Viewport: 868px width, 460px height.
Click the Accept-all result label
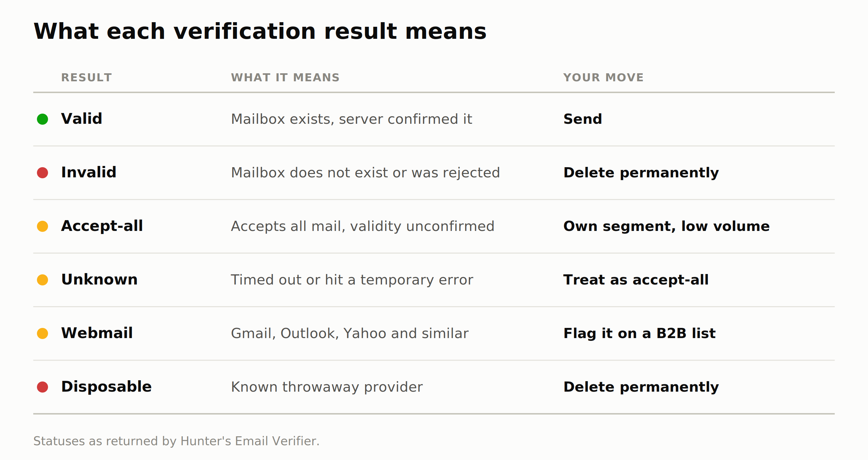click(x=102, y=226)
